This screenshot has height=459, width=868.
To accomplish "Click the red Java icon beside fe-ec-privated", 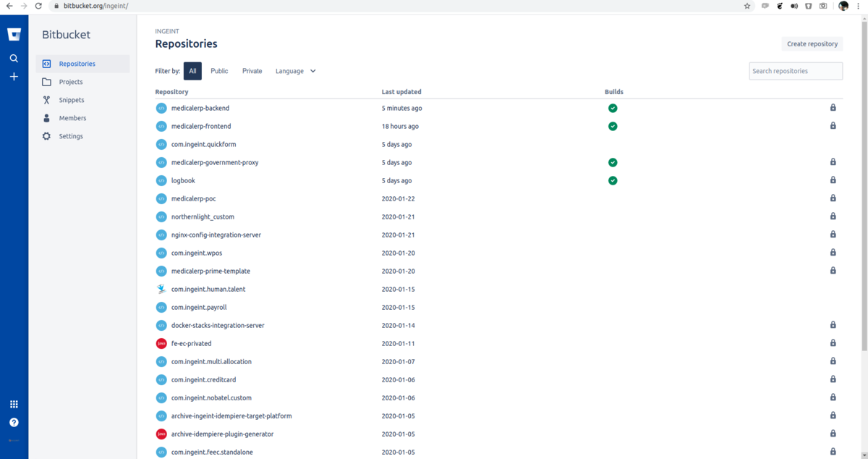I will pos(161,343).
